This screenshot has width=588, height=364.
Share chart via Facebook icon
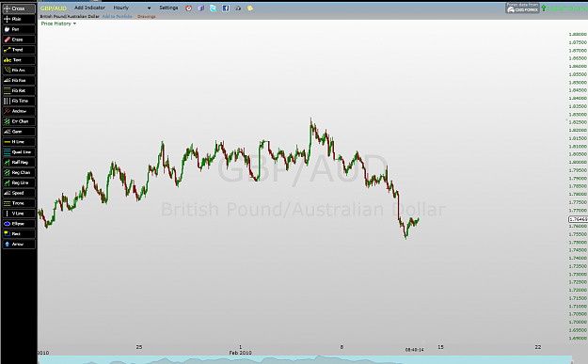[x=226, y=8]
